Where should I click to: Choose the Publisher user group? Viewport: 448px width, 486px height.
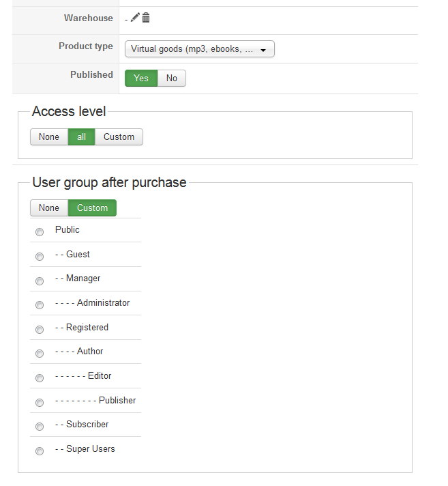40,403
